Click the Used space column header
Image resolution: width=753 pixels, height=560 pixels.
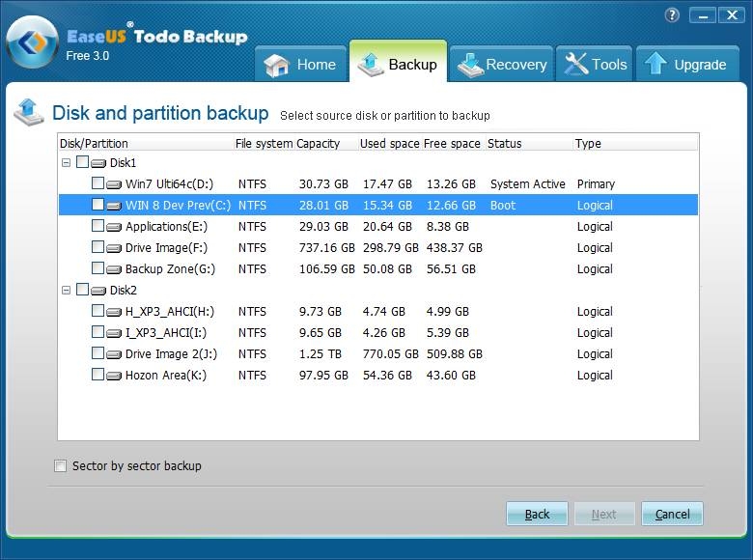point(389,143)
